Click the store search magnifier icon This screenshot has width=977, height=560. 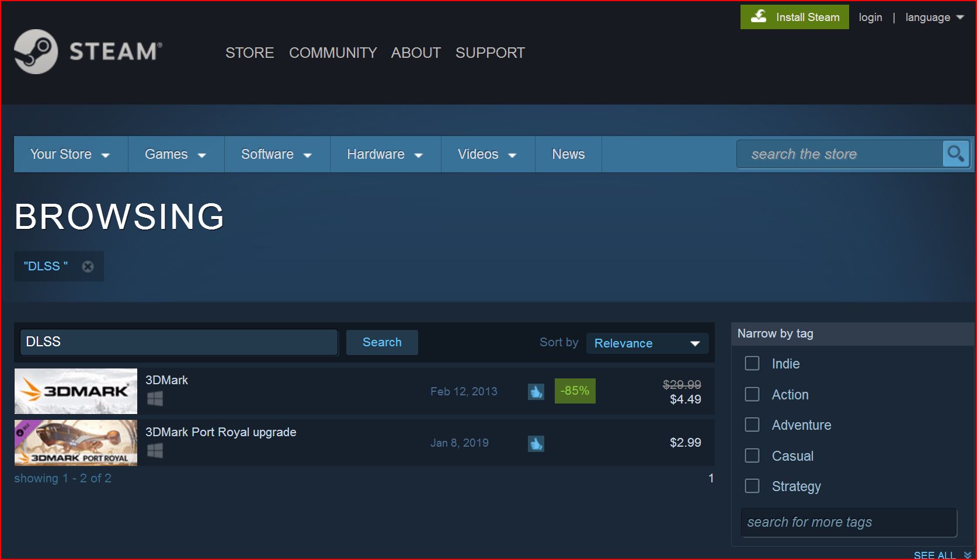[956, 154]
